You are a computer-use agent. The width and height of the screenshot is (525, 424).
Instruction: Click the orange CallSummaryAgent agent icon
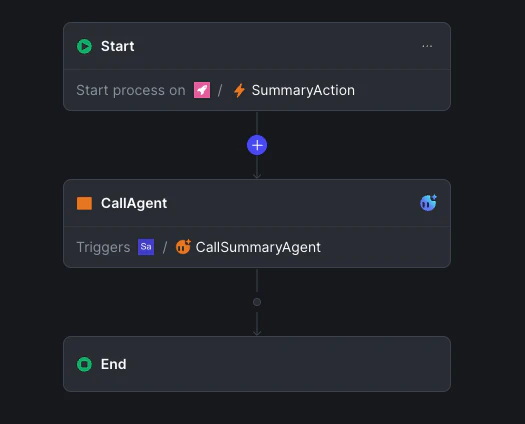[x=183, y=247]
